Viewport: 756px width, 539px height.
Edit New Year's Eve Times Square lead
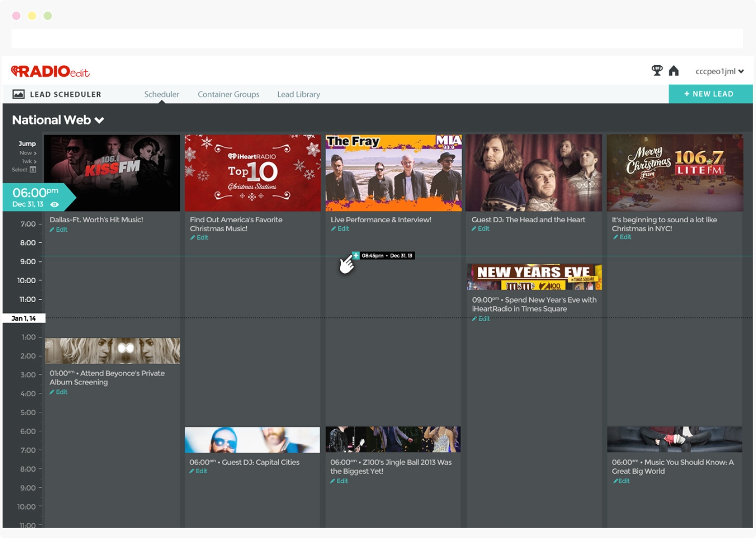click(481, 319)
